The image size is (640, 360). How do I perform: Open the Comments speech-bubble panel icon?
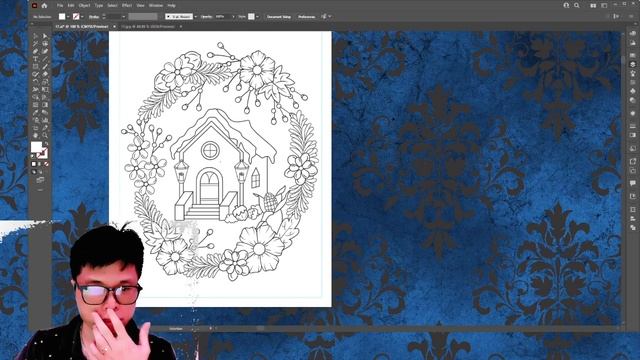(x=633, y=183)
